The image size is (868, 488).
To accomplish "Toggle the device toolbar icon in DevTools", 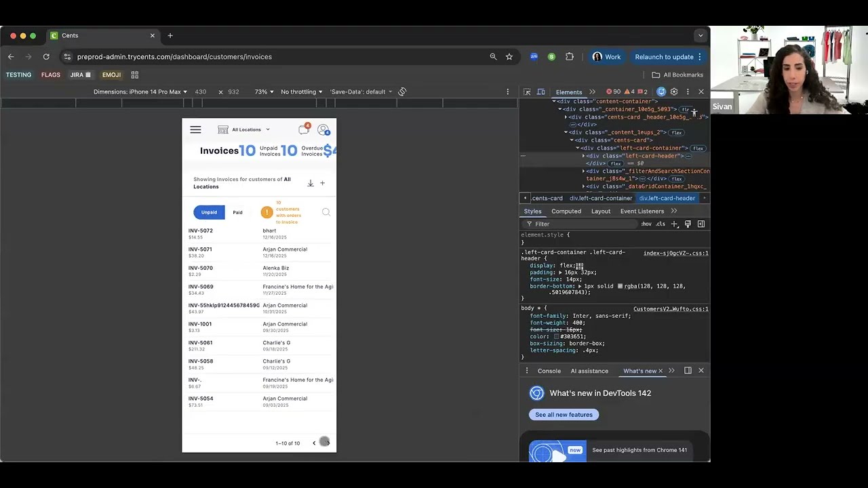I will click(541, 91).
